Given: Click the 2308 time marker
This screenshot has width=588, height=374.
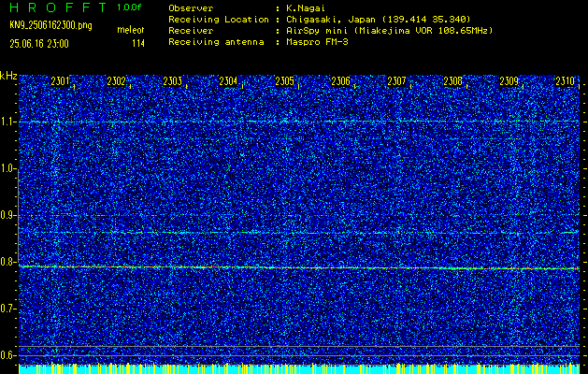Looking at the screenshot, I should [453, 81].
